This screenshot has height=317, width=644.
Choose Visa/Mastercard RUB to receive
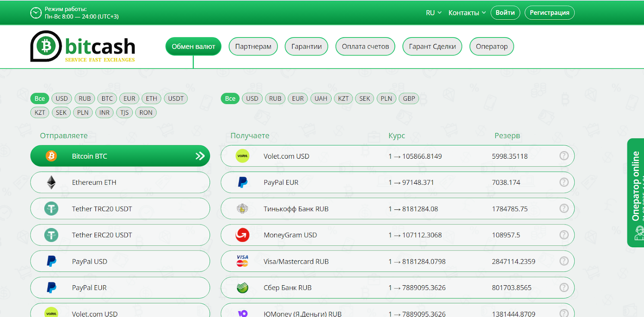coord(397,261)
